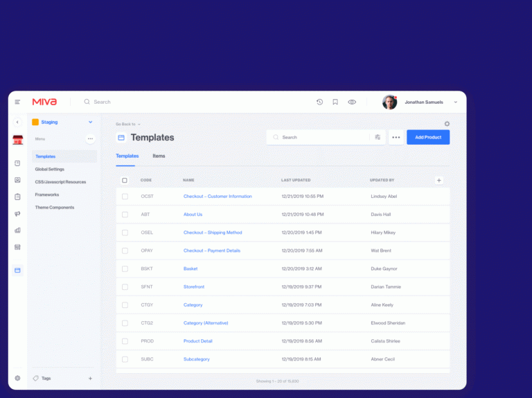The height and width of the screenshot is (398, 532).
Task: Open the history clock icon in top bar
Action: [x=319, y=102]
